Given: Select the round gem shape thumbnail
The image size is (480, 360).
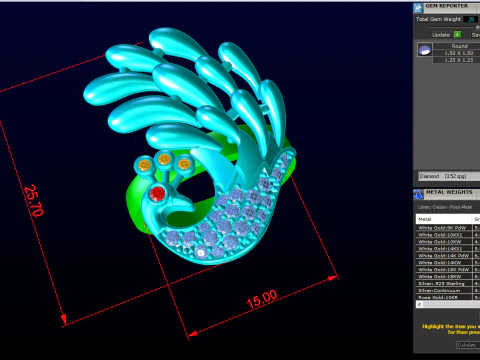Looking at the screenshot, I should 425,50.
